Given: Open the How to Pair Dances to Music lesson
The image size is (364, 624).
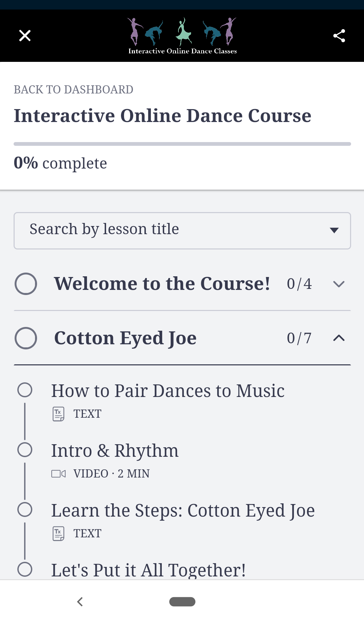Looking at the screenshot, I should [168, 391].
